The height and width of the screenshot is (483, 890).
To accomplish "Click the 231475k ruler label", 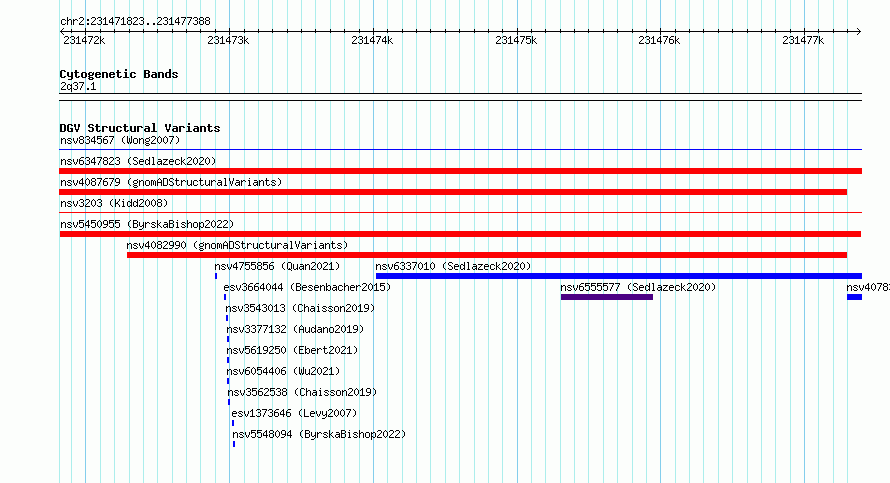I will click(516, 40).
